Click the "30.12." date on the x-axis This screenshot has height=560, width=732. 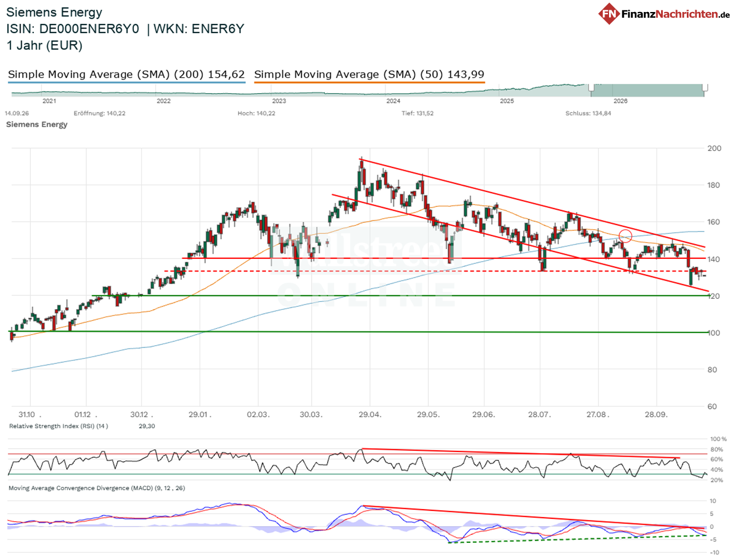142,414
